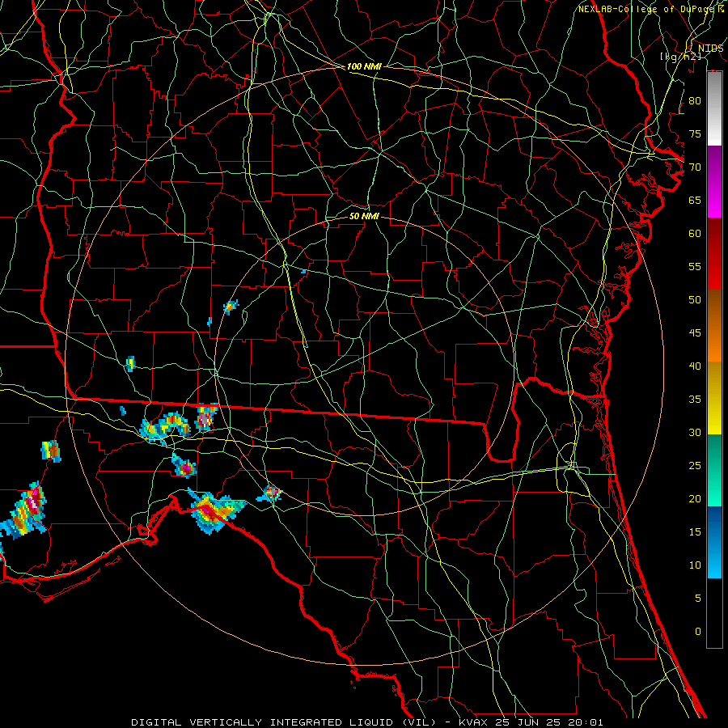The height and width of the screenshot is (728, 728).
Task: Click the blue segment of the color bar
Action: click(714, 542)
